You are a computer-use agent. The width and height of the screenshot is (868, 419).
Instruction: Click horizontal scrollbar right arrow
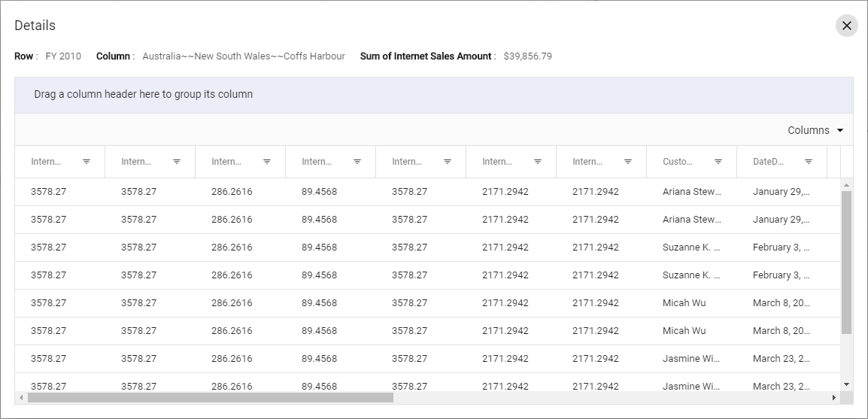click(x=834, y=397)
